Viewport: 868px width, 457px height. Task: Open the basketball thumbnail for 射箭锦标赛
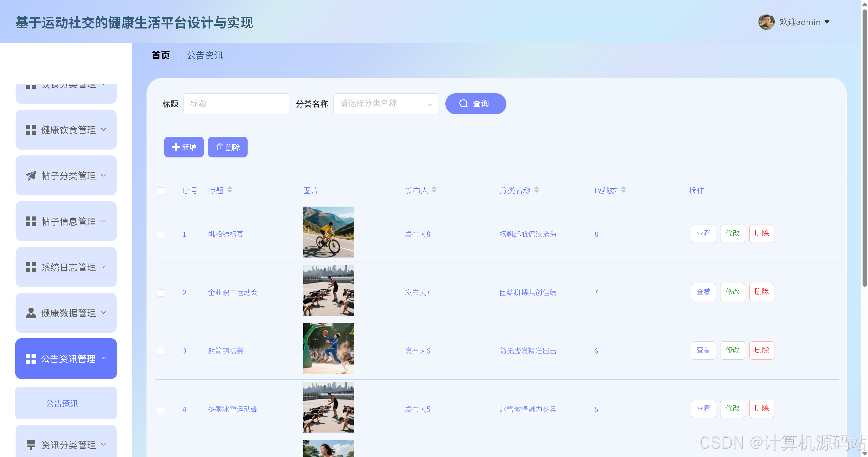(328, 349)
